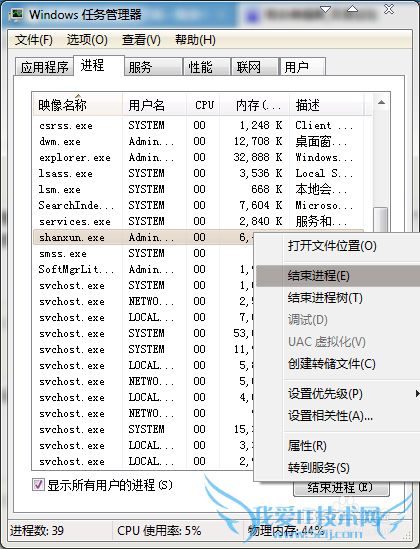The width and height of the screenshot is (420, 549).
Task: Click the 进程数: 39 status entry
Action: [37, 531]
